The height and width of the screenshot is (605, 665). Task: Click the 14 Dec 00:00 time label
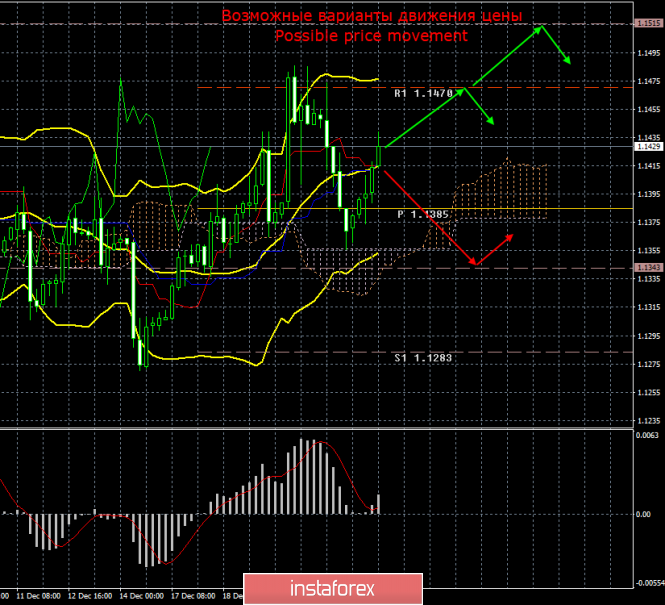[141, 596]
